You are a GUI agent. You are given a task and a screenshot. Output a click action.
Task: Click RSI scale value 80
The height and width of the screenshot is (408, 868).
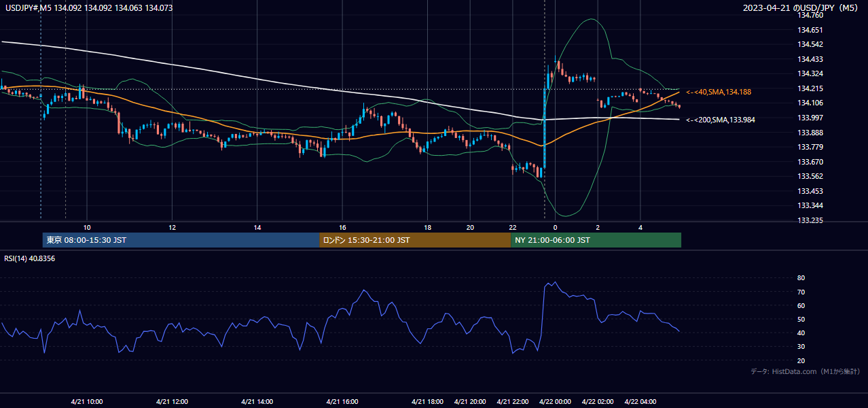tap(801, 278)
